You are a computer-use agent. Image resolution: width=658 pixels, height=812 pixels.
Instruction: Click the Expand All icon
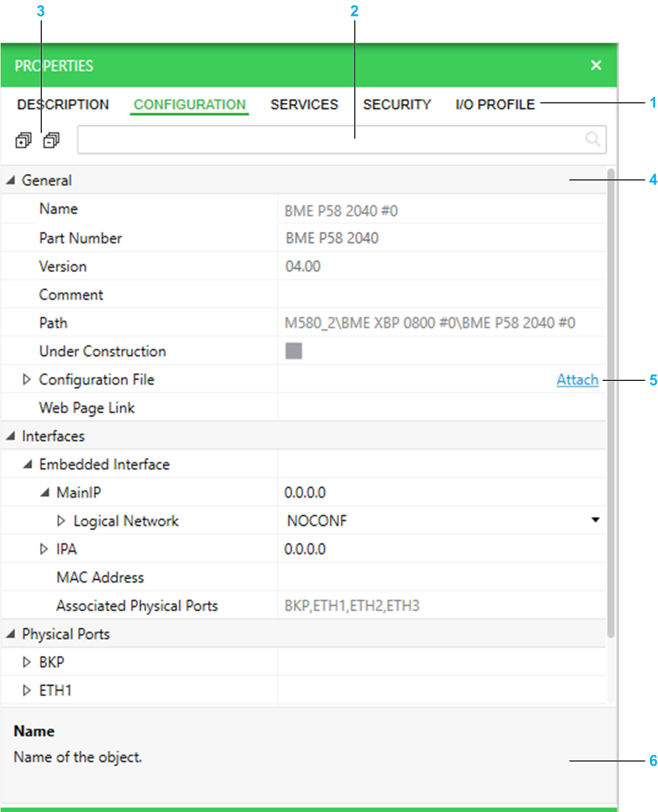pyautogui.click(x=24, y=141)
